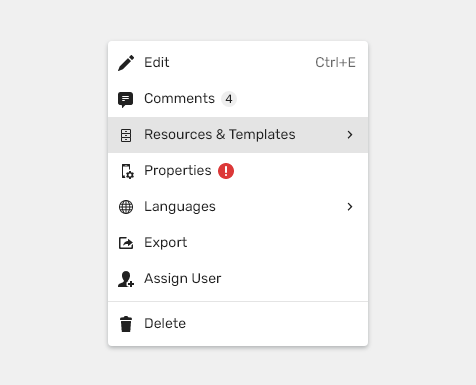Choose Resources & Templates menu entry
476x385 pixels.
[x=238, y=135]
